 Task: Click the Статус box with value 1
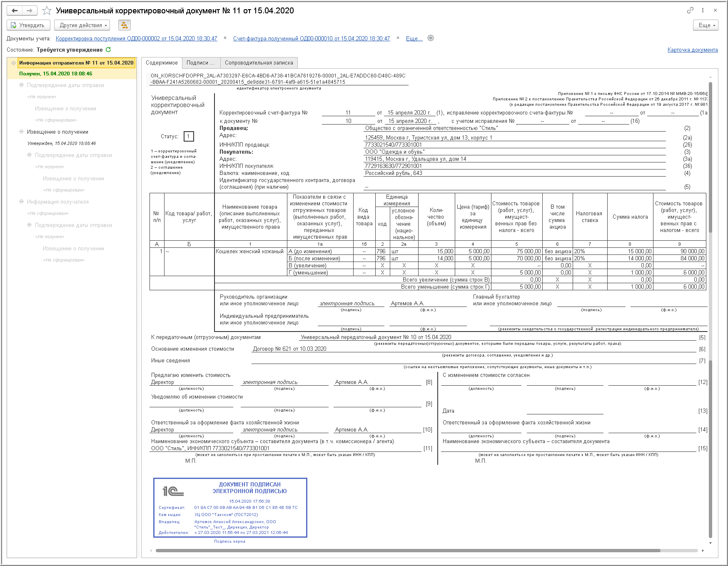click(189, 136)
